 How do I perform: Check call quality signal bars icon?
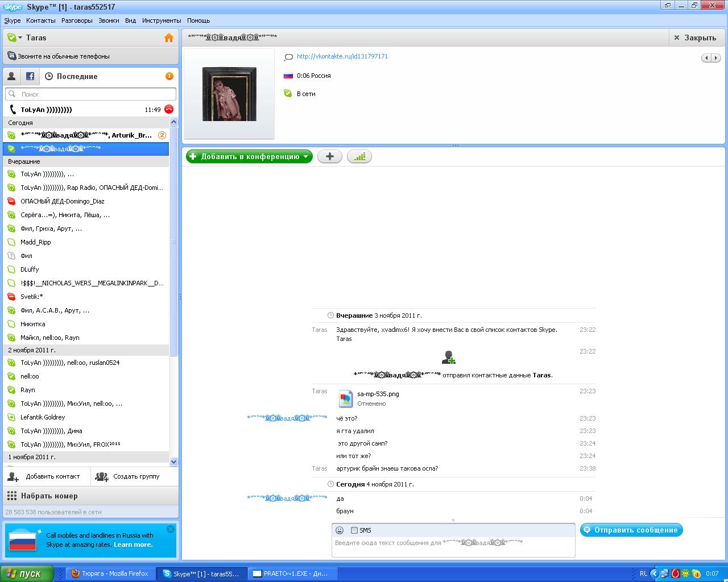[359, 156]
